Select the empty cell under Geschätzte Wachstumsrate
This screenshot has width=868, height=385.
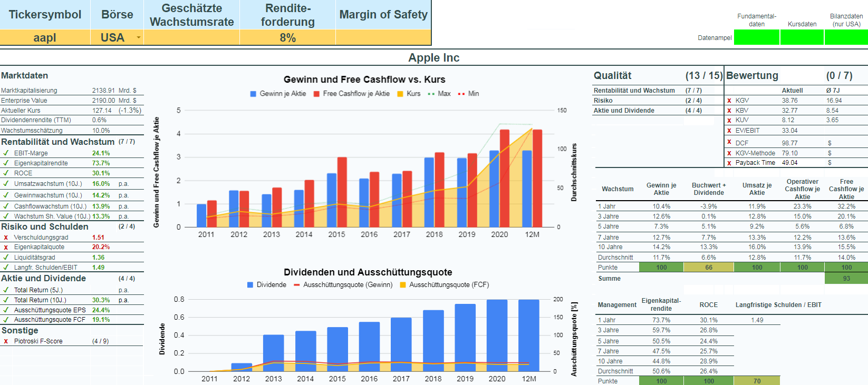[x=191, y=37]
